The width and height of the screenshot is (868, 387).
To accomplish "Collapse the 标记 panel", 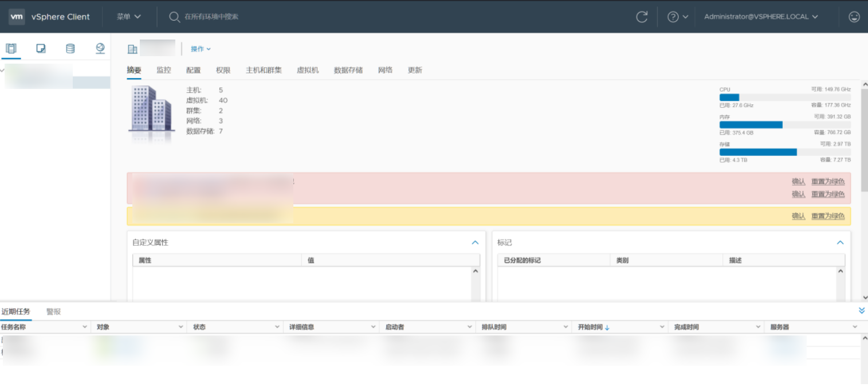I will point(840,243).
